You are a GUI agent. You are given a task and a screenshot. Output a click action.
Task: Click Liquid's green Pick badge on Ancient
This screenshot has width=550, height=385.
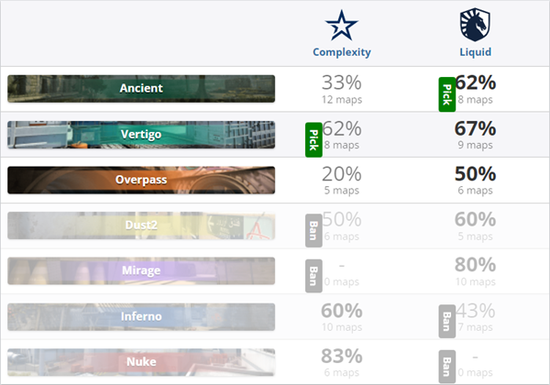[447, 94]
